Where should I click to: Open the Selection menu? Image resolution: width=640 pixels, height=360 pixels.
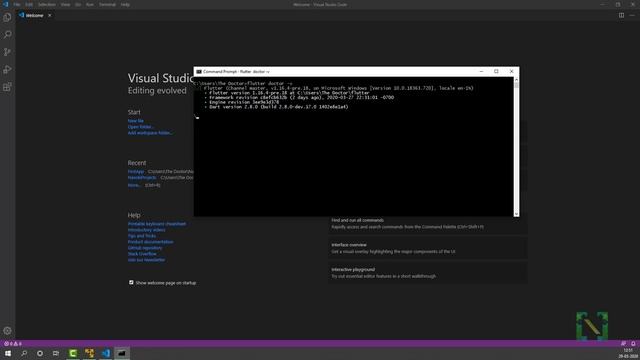(47, 4)
